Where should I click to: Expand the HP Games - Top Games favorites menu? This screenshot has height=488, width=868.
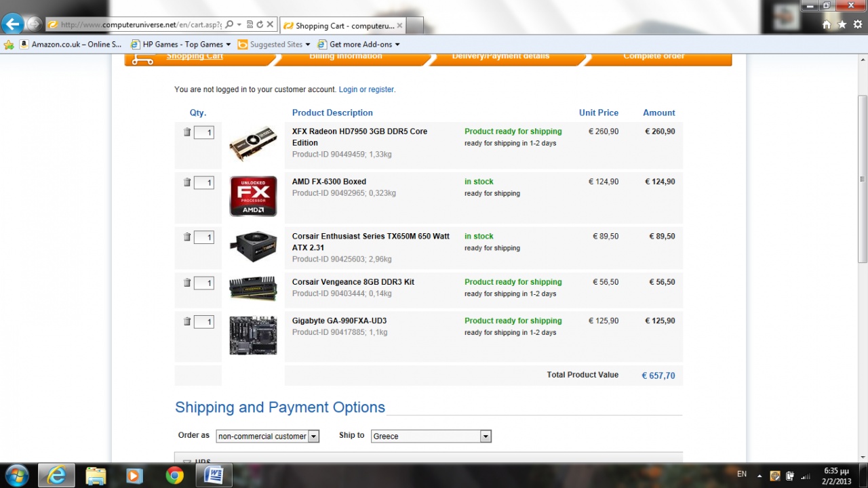180,45
